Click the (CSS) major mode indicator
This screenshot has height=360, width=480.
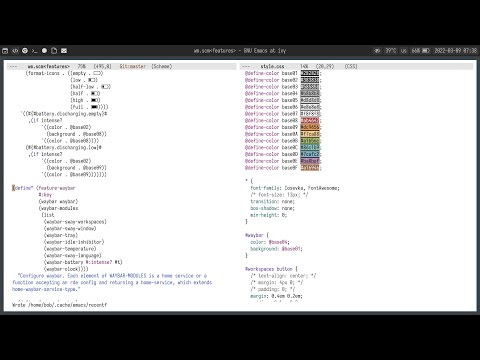pyautogui.click(x=351, y=66)
